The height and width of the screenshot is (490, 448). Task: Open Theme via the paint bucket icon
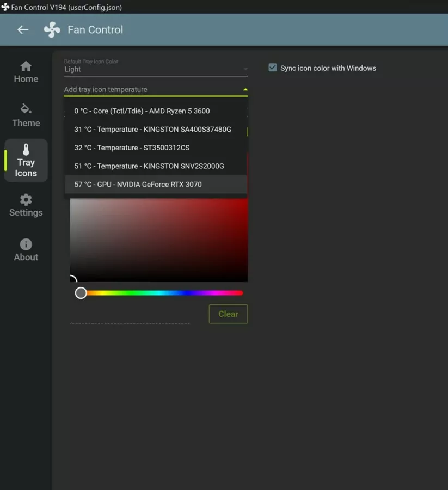click(26, 108)
